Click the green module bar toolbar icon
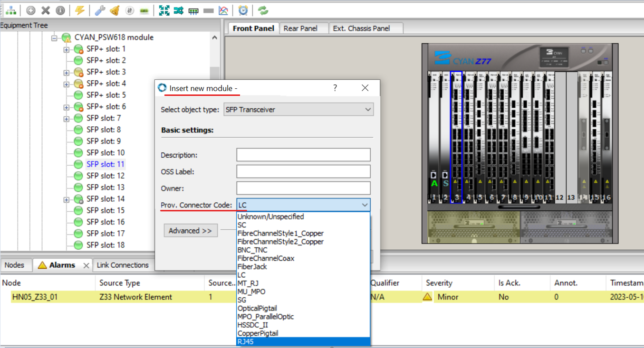This screenshot has width=644, height=348. tap(144, 10)
